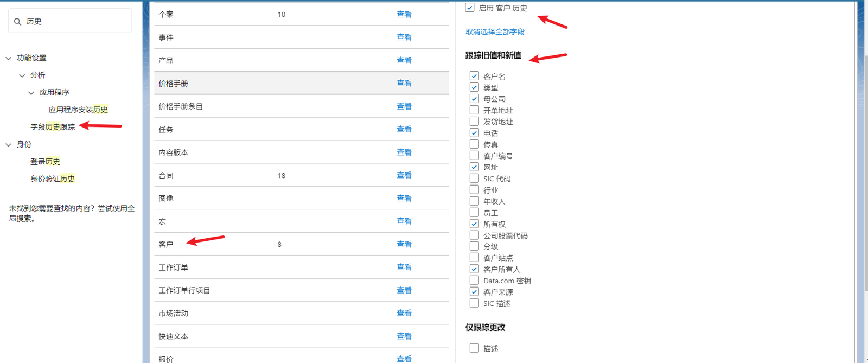Check the 年收入 field checkbox
Viewport: 868px width, 363px height.
474,201
